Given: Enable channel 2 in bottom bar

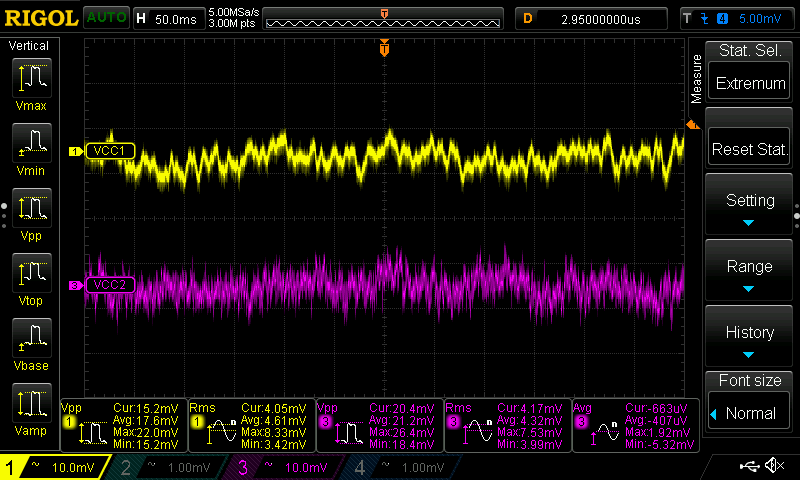Looking at the screenshot, I should pos(167,467).
